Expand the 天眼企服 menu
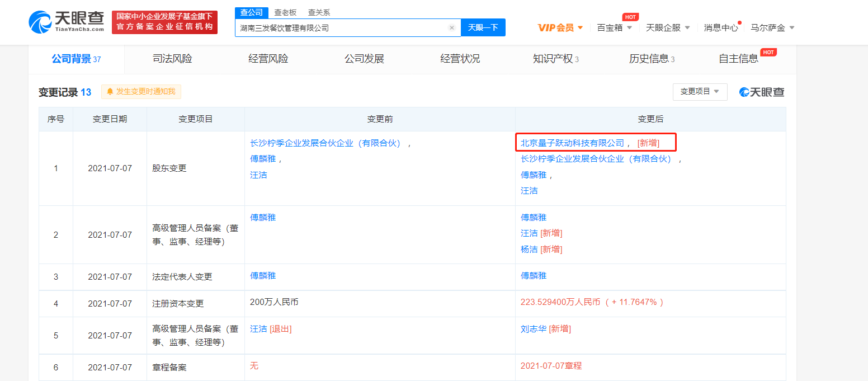This screenshot has width=868, height=381. 668,27
